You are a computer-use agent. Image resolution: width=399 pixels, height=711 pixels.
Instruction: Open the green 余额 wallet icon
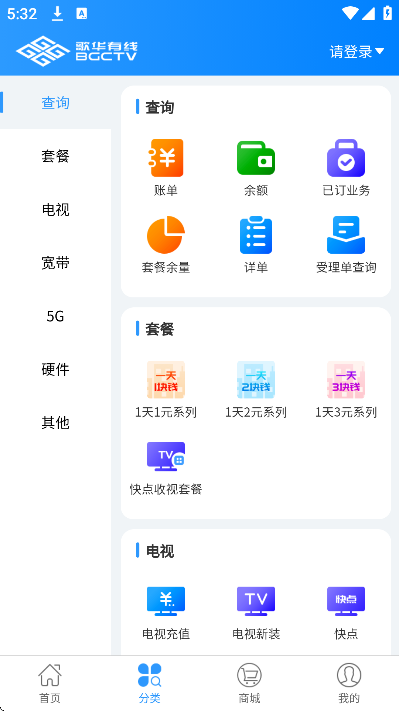pyautogui.click(x=256, y=158)
